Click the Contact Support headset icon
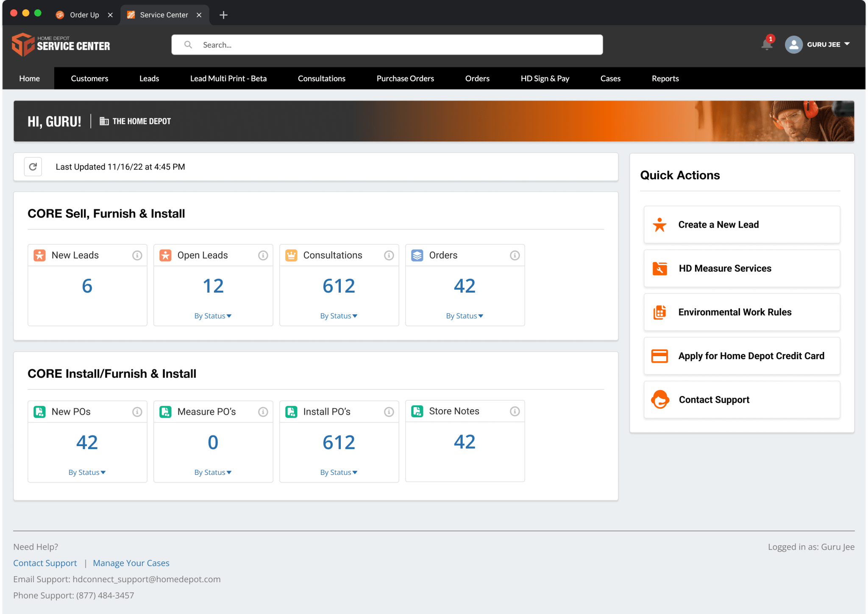Viewport: 868px width, 614px height. [660, 399]
